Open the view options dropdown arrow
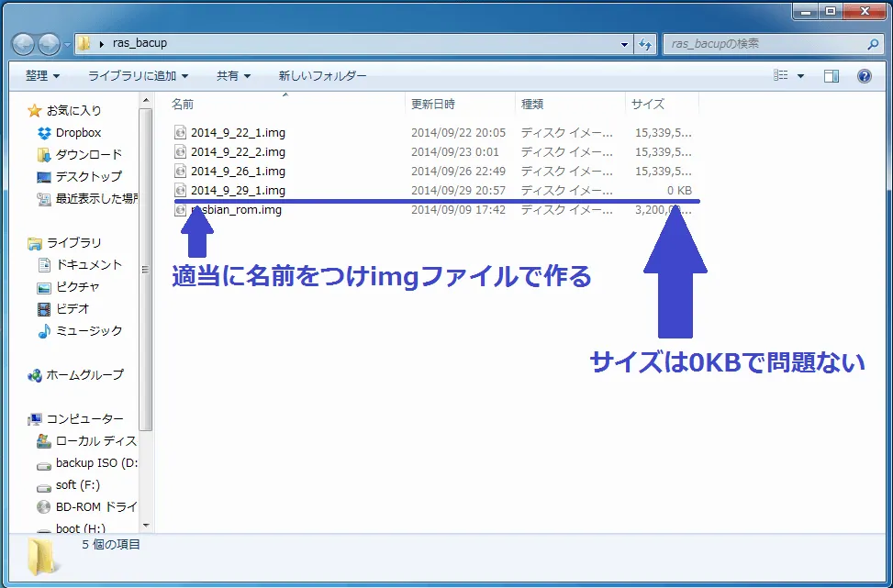The image size is (893, 588). (x=800, y=76)
